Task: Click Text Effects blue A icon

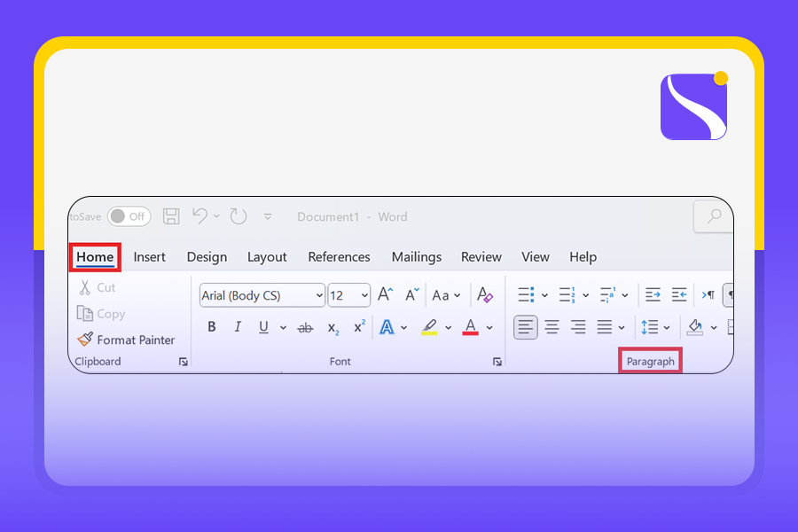Action: [x=387, y=327]
